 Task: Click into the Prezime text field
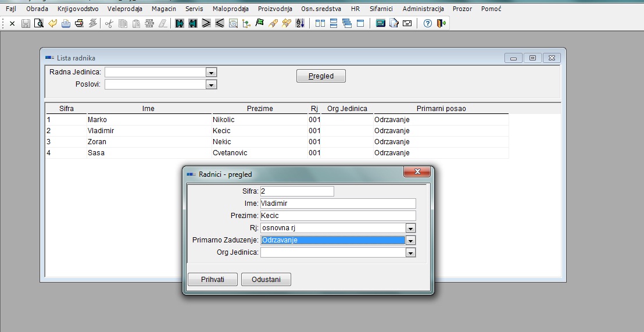tap(338, 216)
